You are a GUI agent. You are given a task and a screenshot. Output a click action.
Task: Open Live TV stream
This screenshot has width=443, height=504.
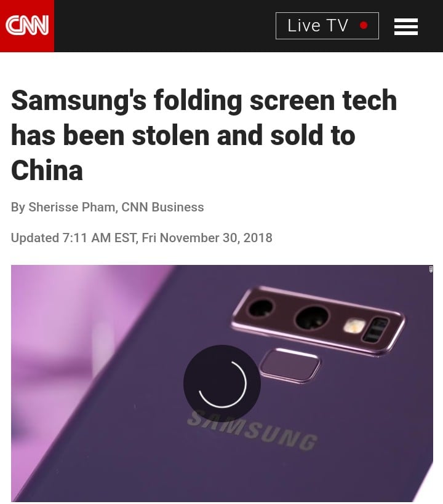tap(327, 26)
